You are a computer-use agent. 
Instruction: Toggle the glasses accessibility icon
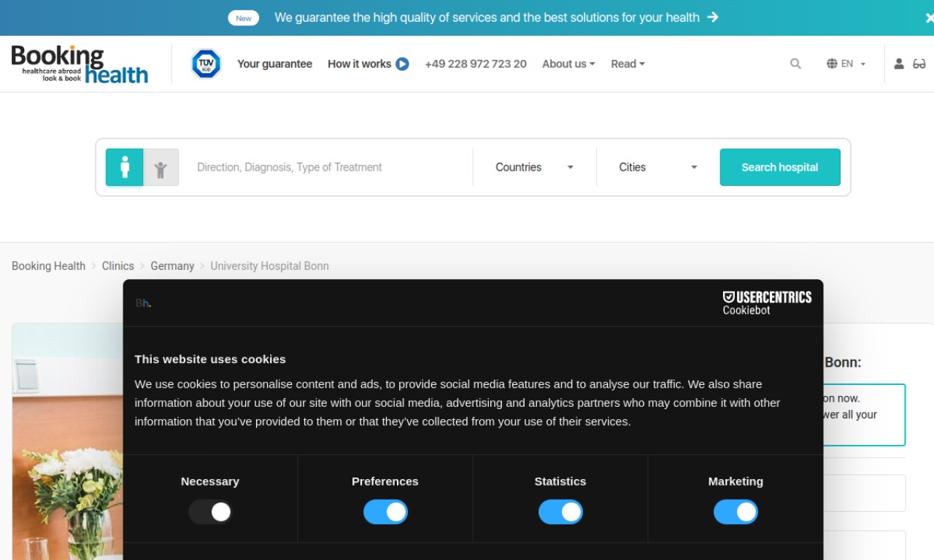(919, 64)
